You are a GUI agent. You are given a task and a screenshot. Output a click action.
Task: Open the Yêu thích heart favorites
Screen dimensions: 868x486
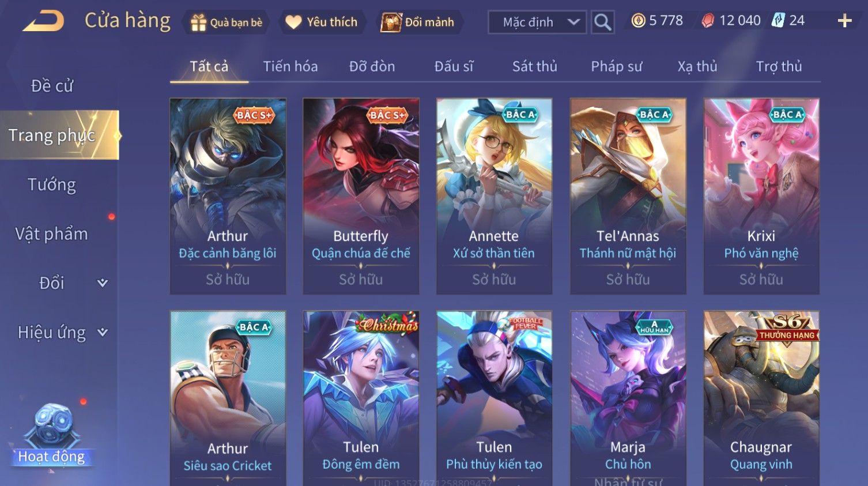[293, 22]
